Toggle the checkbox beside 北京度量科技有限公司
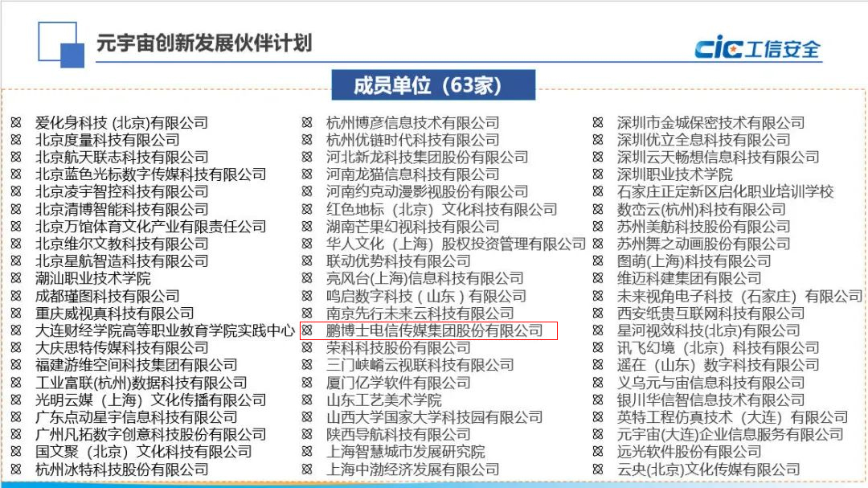This screenshot has width=868, height=488. click(x=17, y=141)
